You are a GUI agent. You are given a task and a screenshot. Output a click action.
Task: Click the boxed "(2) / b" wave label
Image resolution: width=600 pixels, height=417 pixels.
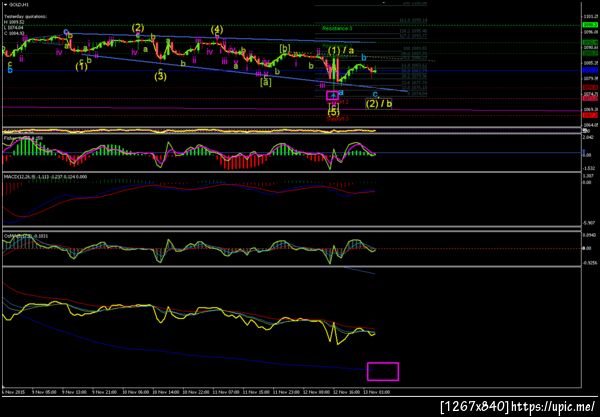[x=378, y=104]
